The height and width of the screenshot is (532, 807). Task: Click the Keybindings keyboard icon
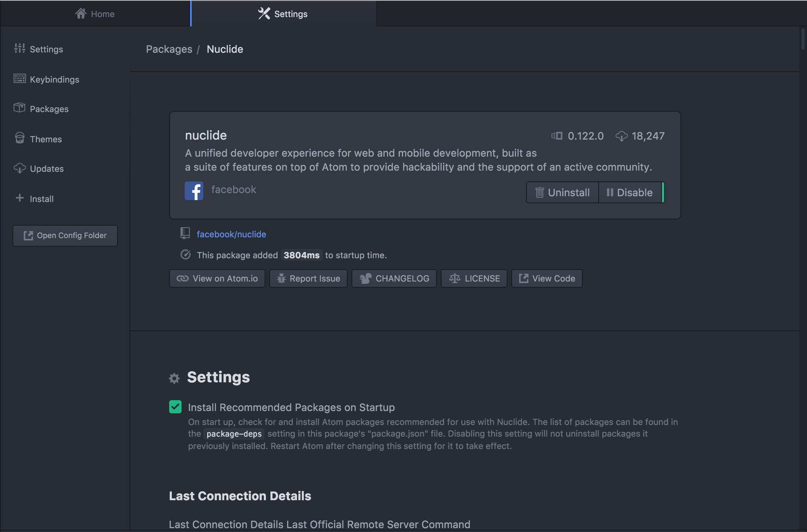(19, 79)
